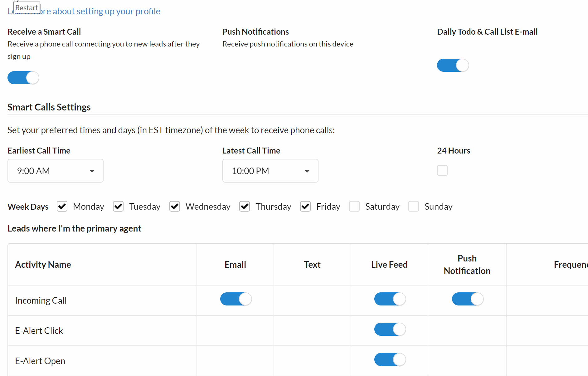Expand the Latest Call Time dropdown

[270, 171]
